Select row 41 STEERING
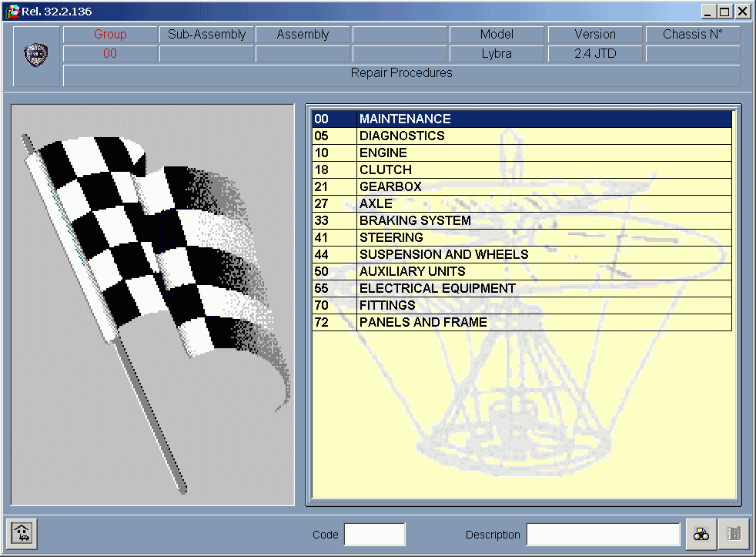This screenshot has height=557, width=756. click(522, 237)
